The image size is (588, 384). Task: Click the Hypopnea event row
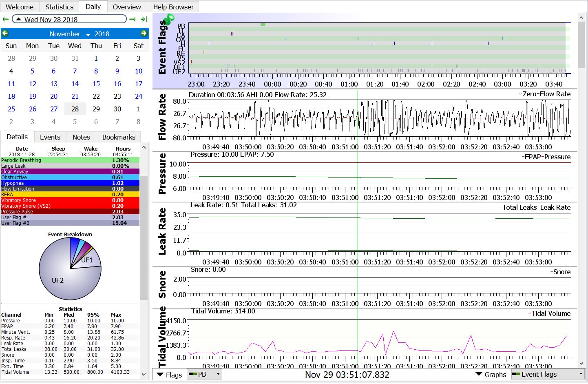[70, 183]
